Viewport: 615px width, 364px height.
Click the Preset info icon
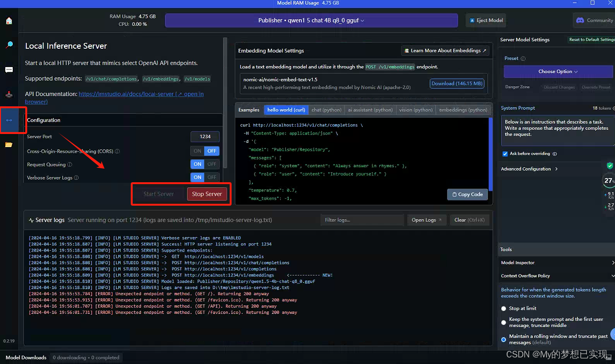[x=523, y=59]
